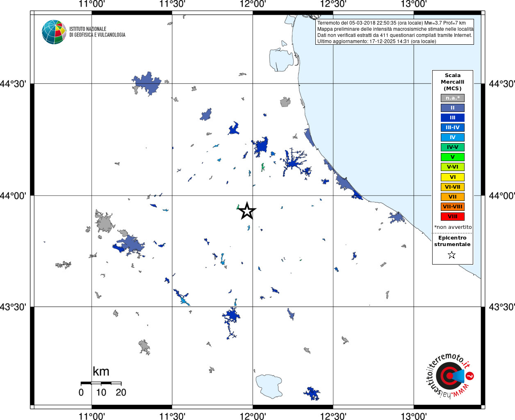The height and width of the screenshot is (420, 515).
Task: Click the 12°30' bottom longitude label
Action: point(333,416)
